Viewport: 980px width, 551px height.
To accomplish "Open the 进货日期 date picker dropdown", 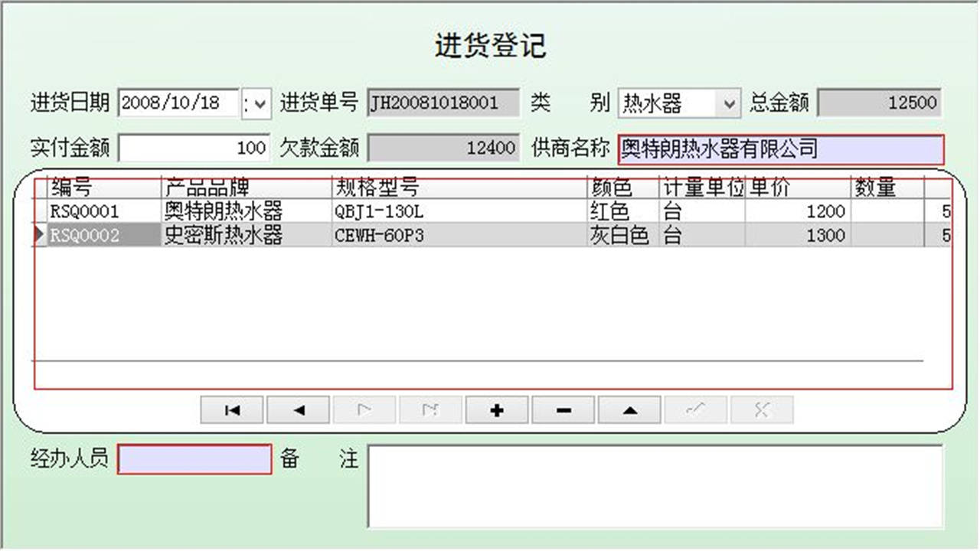I will point(256,103).
